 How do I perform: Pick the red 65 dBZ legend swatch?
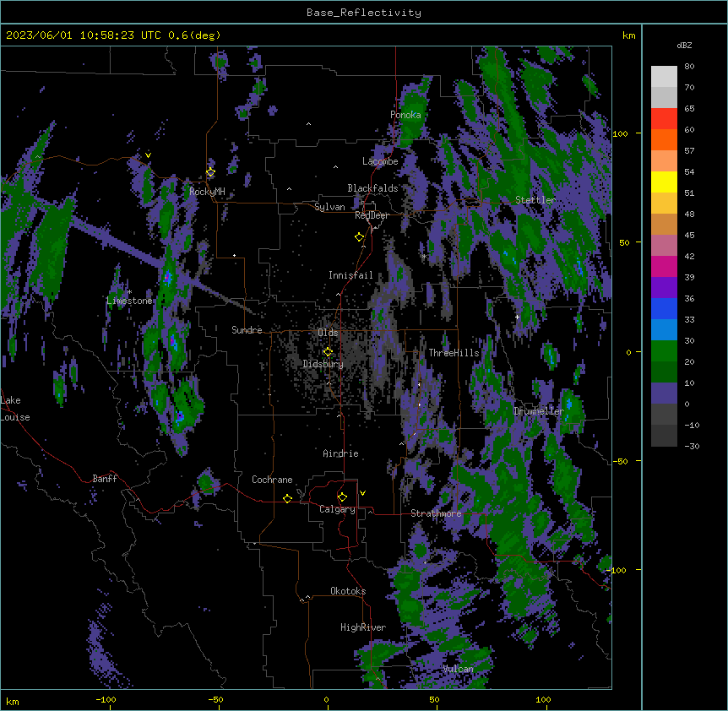coord(664,118)
